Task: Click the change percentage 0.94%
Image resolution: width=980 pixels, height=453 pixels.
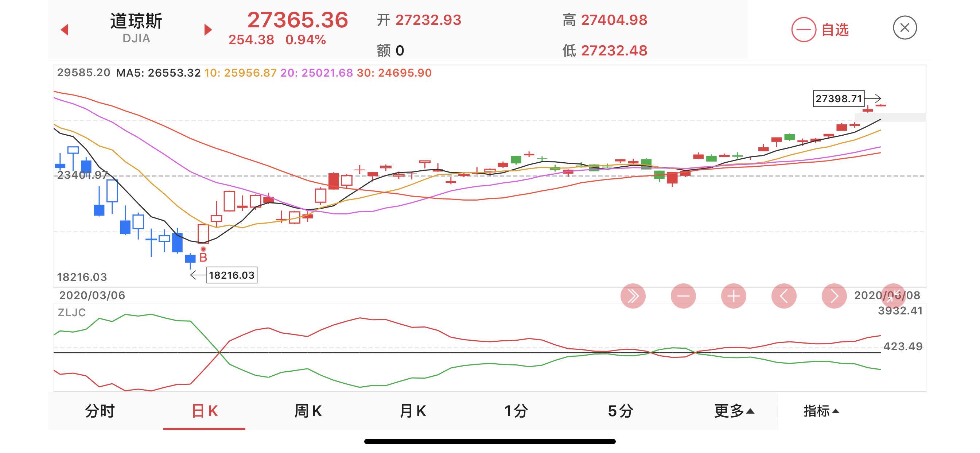Action: 306,40
